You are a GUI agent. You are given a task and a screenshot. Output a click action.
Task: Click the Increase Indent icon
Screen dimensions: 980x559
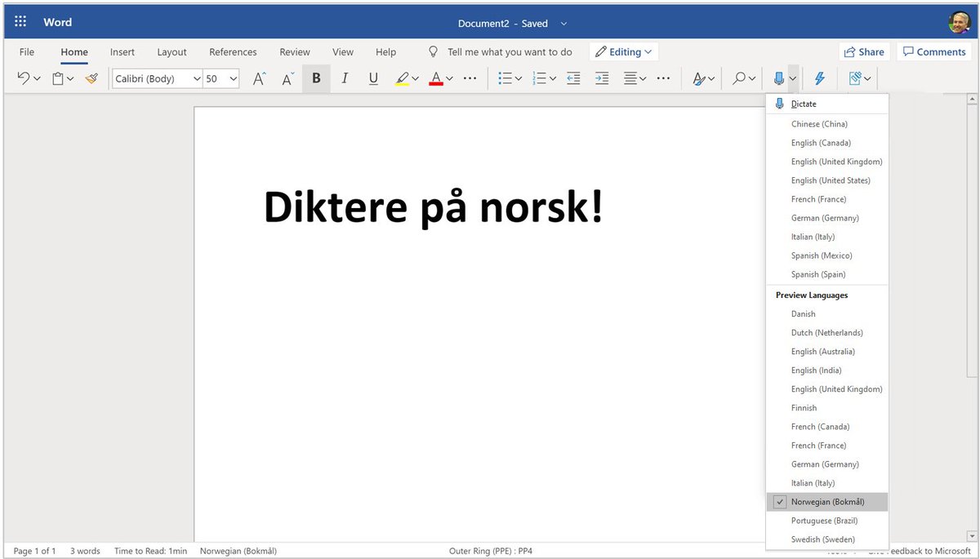click(x=602, y=78)
